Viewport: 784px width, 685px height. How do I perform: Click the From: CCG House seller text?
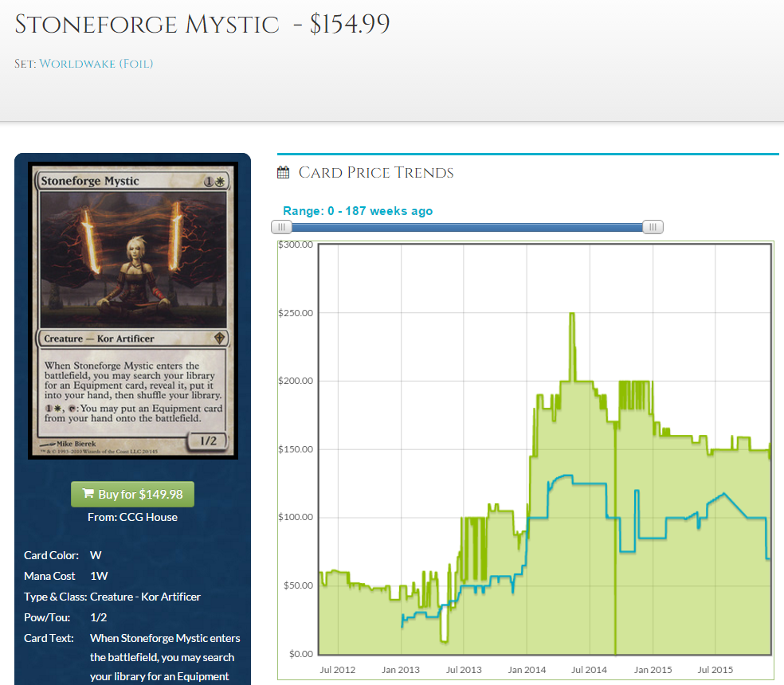[132, 517]
